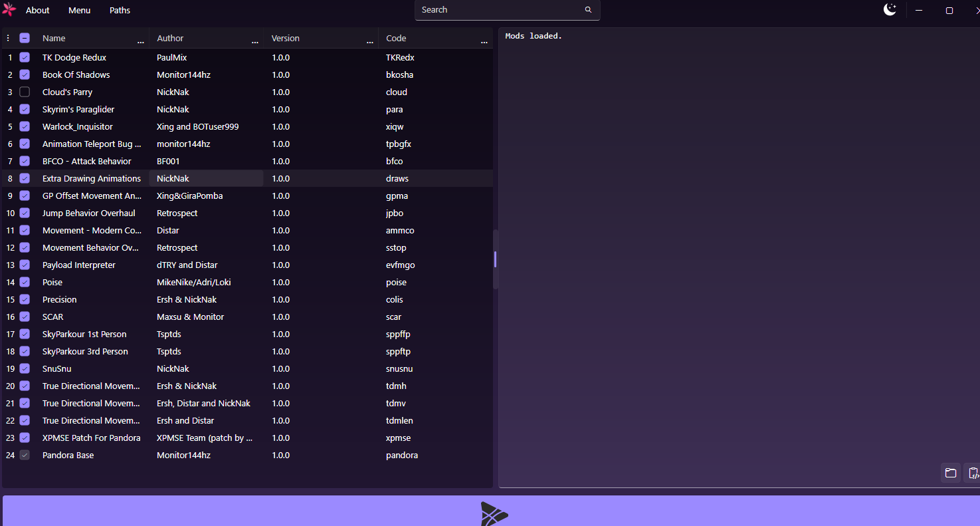Select GP Offset Movement row name
This screenshot has height=526, width=980.
(92, 196)
